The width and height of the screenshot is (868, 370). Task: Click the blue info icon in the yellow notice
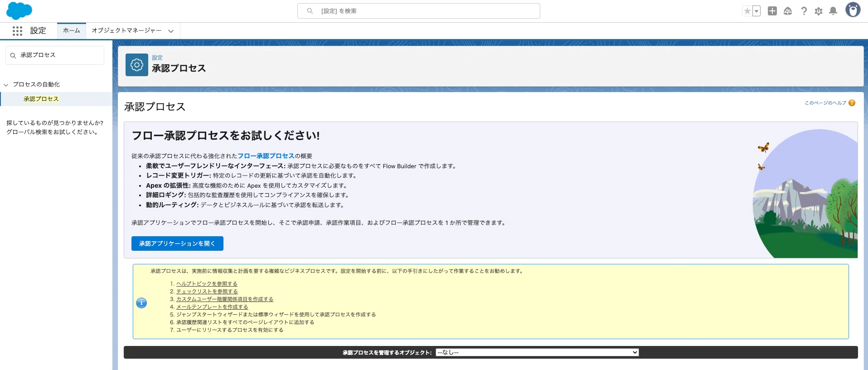pyautogui.click(x=141, y=303)
